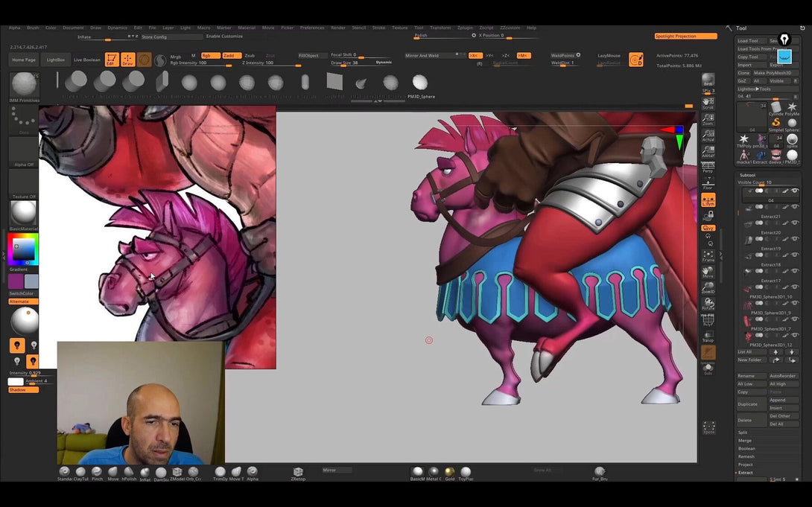
Task: Click Spotlight Projection button
Action: (685, 36)
